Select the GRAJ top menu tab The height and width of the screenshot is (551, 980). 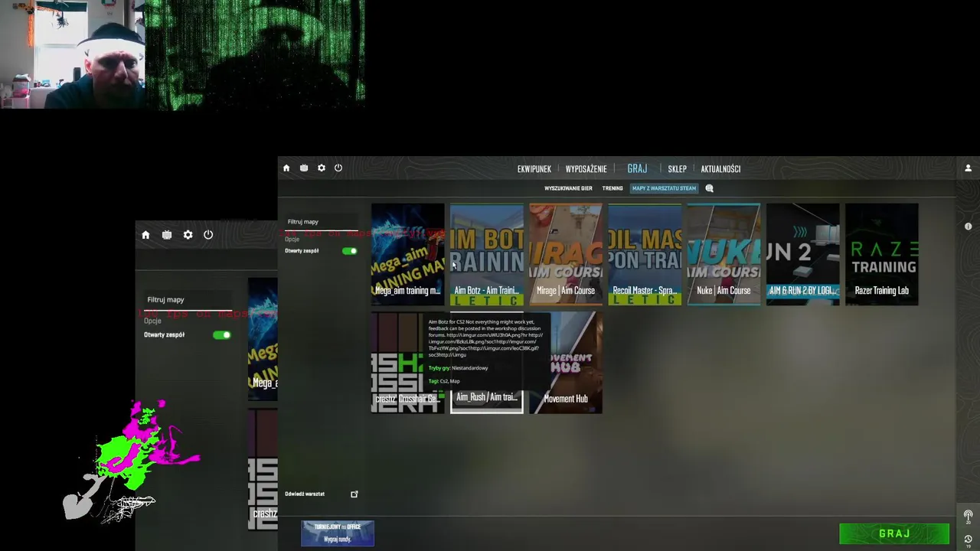tap(637, 168)
